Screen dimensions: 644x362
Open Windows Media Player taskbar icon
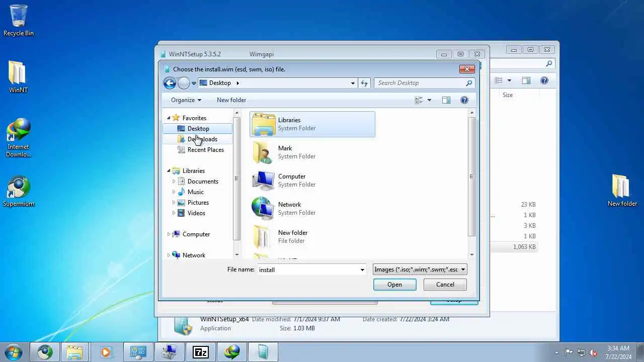[106, 352]
